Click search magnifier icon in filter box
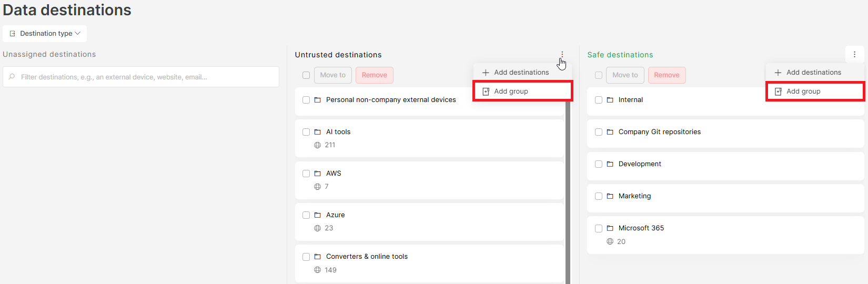The image size is (868, 284). click(x=12, y=77)
